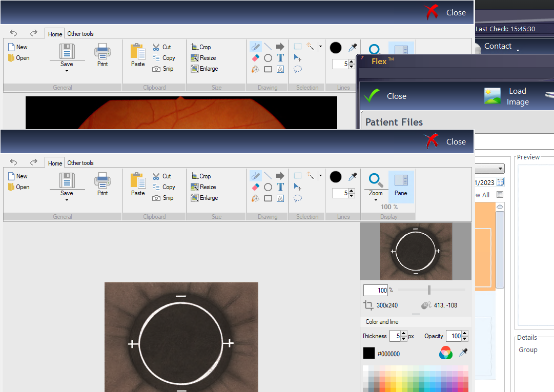Click the undo arrow in fundus-image editor
The height and width of the screenshot is (392, 554).
click(x=13, y=33)
